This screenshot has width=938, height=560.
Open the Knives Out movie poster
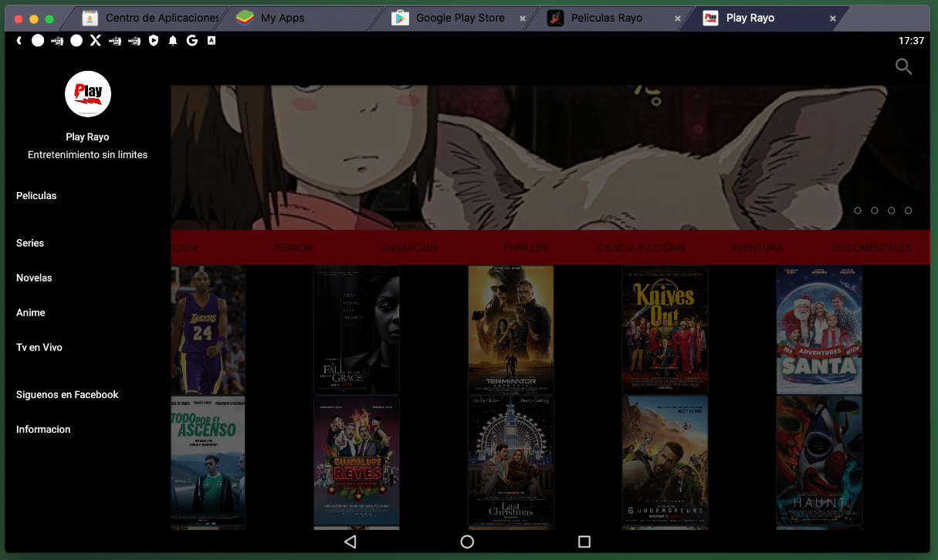(665, 330)
